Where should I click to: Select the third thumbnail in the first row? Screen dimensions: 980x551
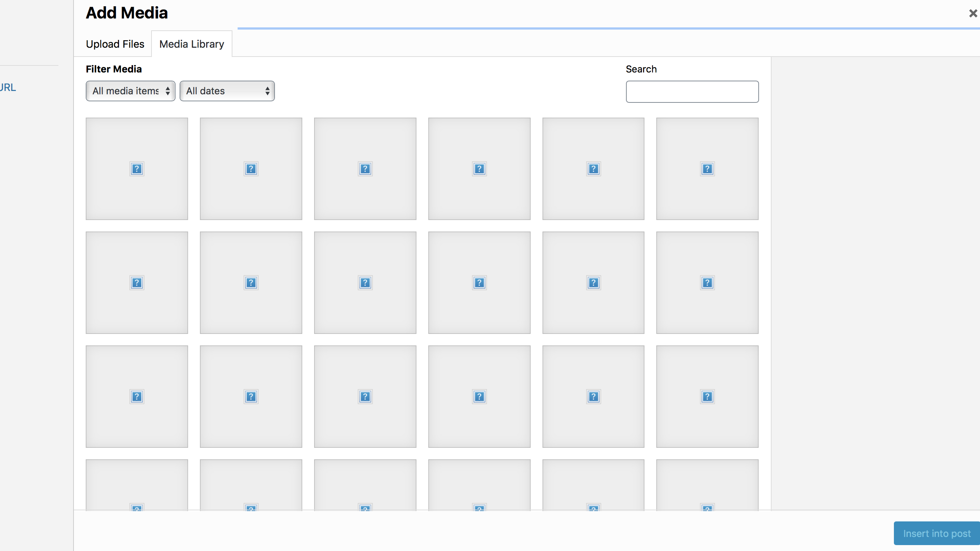pos(365,169)
